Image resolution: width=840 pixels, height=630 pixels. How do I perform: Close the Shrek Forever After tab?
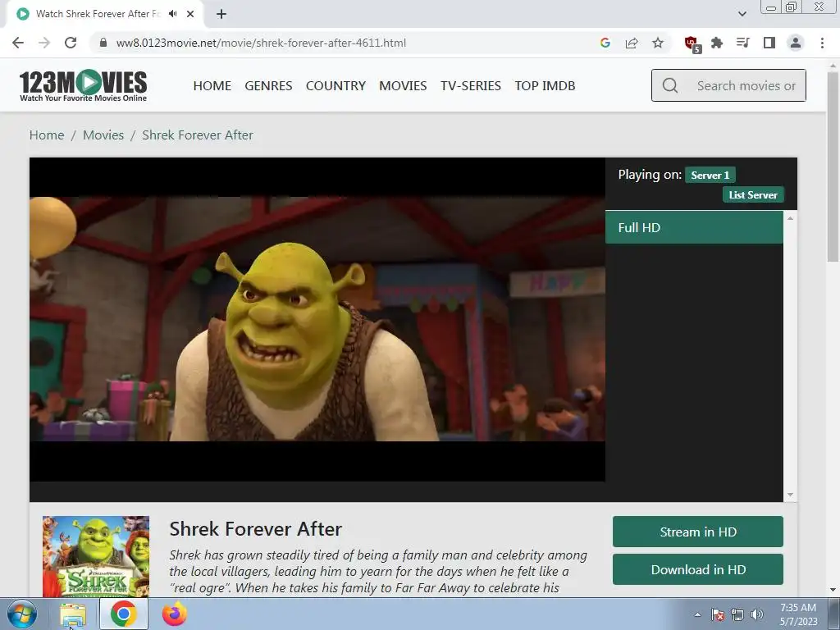(190, 14)
